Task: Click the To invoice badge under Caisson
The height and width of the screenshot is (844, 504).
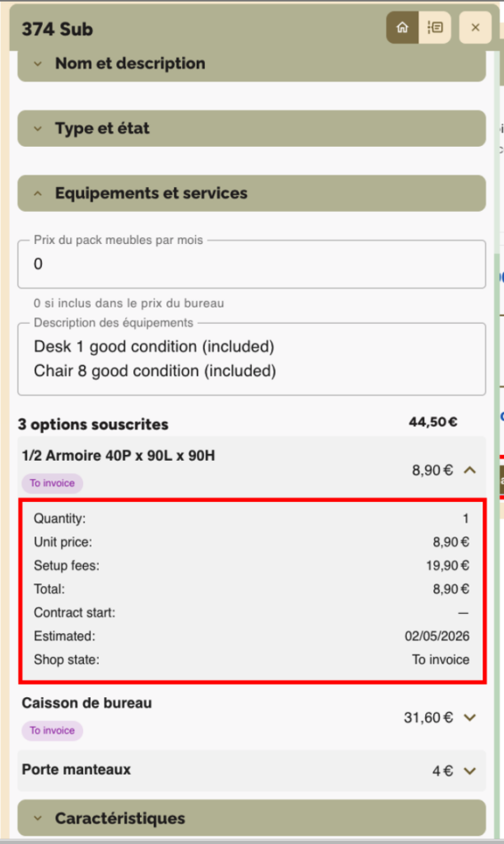Action: pos(52,731)
